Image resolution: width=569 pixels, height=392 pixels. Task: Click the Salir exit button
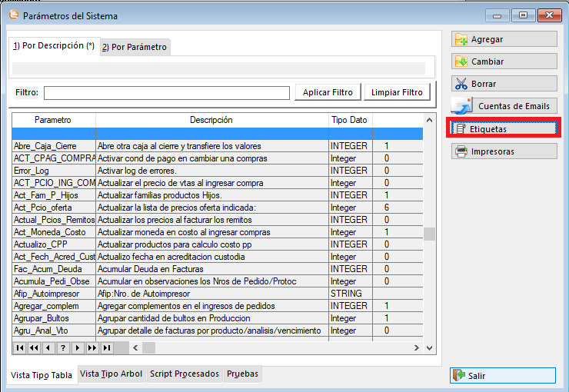point(503,376)
